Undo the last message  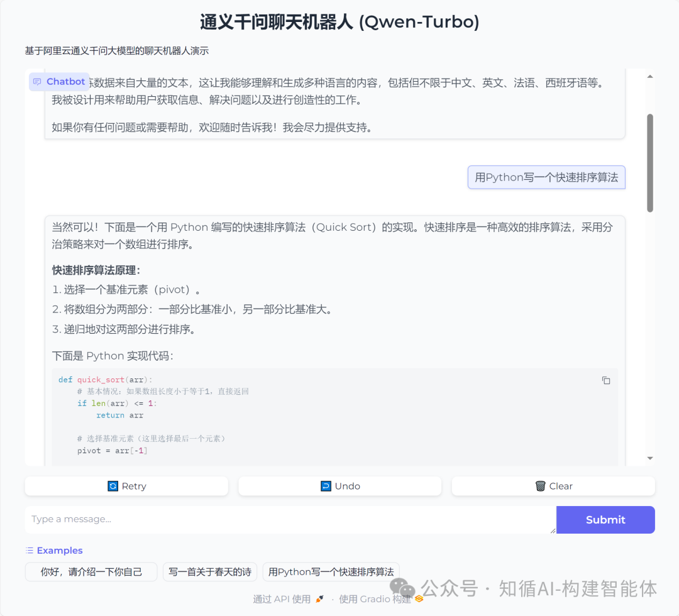pyautogui.click(x=340, y=486)
